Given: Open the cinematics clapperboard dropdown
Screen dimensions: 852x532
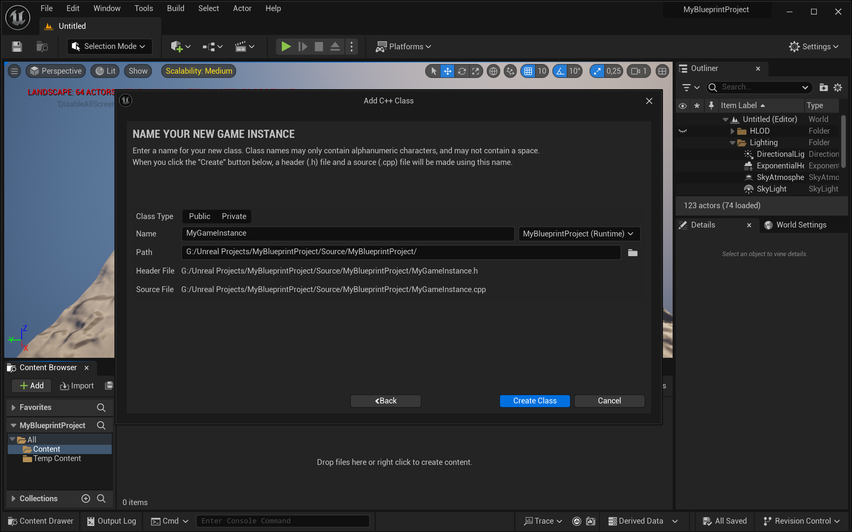Looking at the screenshot, I should 245,47.
